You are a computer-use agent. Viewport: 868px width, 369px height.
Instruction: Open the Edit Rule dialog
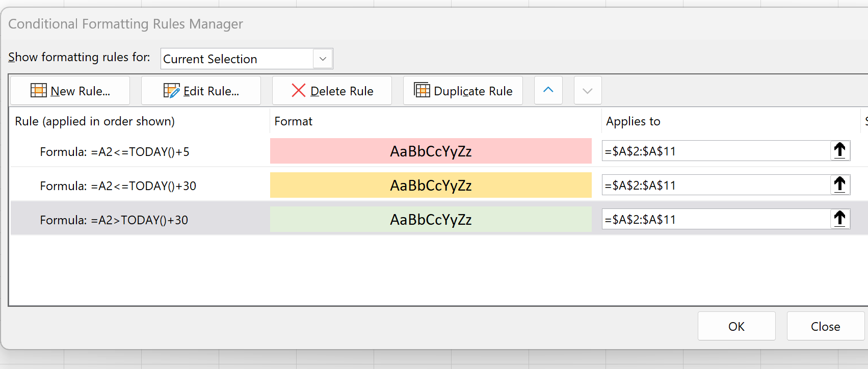[x=201, y=91]
